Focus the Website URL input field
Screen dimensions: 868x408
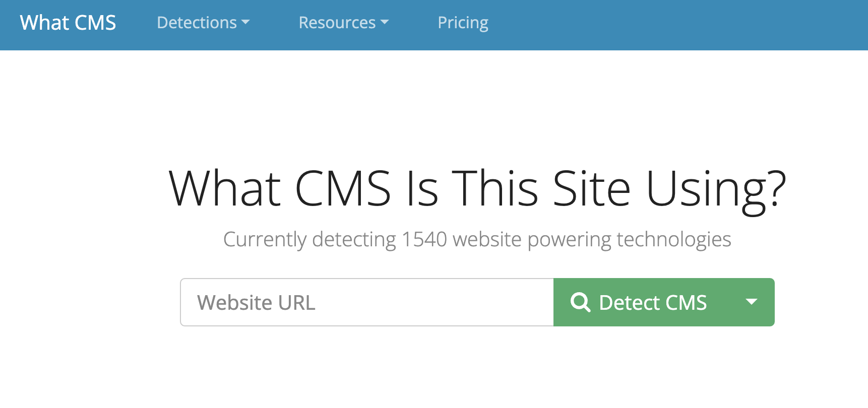coord(367,302)
